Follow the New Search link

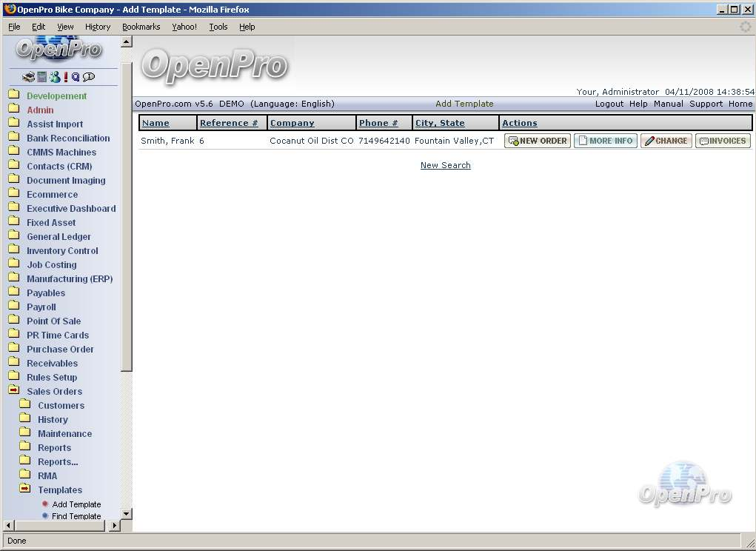[445, 165]
